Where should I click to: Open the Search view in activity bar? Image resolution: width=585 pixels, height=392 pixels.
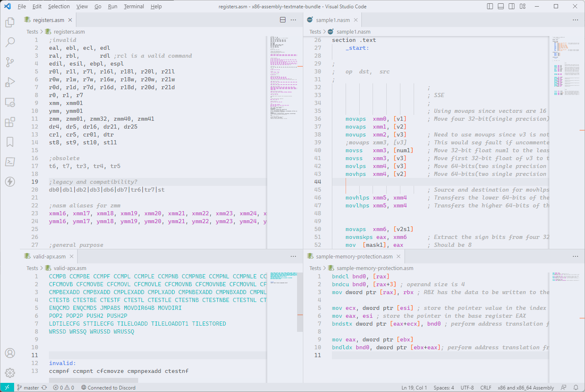point(10,42)
